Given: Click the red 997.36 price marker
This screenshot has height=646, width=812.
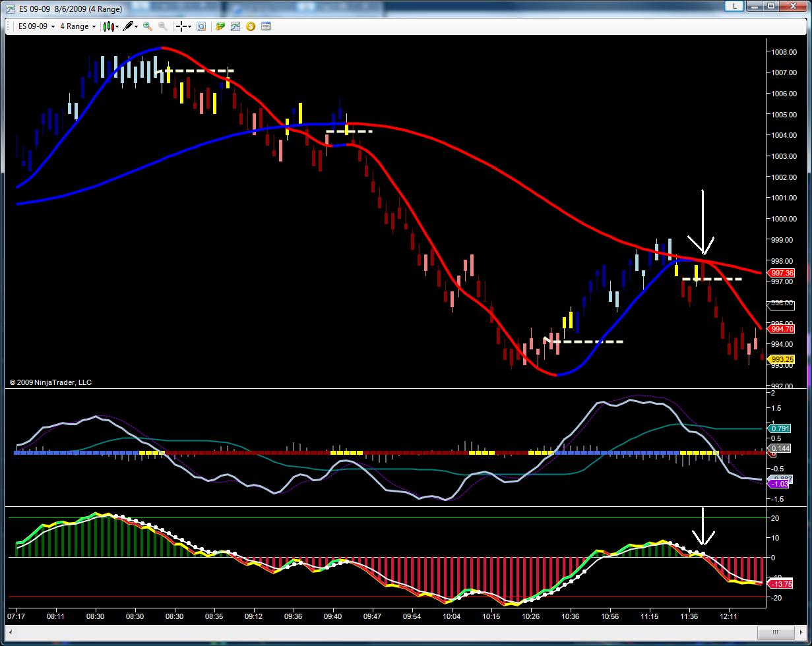Looking at the screenshot, I should 782,273.
